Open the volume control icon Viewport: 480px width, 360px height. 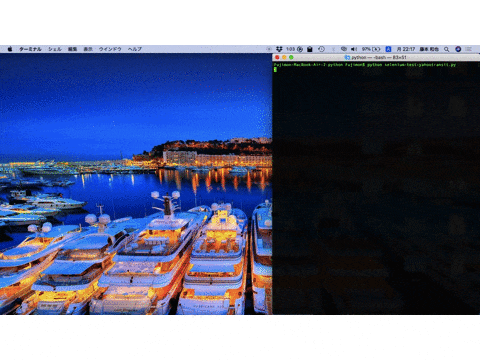pyautogui.click(x=354, y=49)
